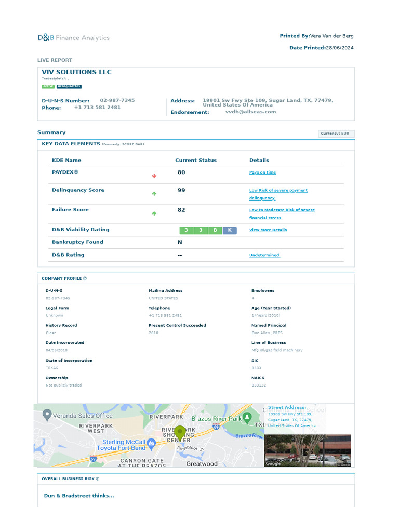
Task: Click the Undetermined D&B Rating link
Action: click(x=264, y=255)
